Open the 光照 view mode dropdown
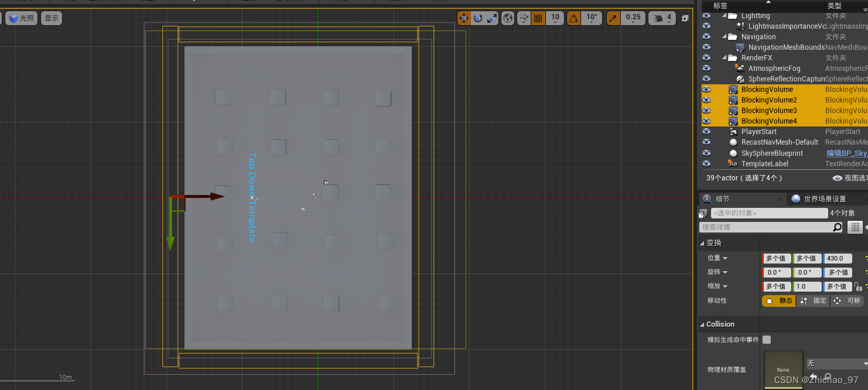868x390 pixels. (x=22, y=18)
